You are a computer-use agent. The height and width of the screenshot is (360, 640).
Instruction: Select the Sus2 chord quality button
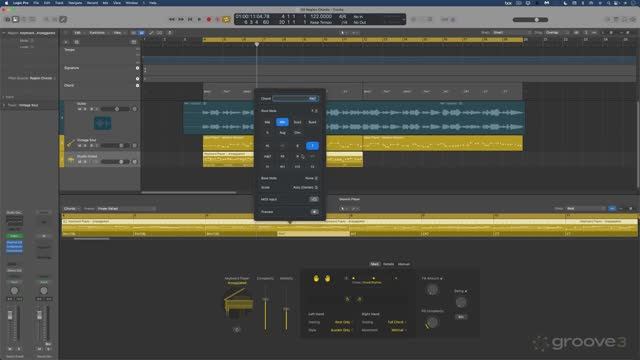click(x=297, y=122)
